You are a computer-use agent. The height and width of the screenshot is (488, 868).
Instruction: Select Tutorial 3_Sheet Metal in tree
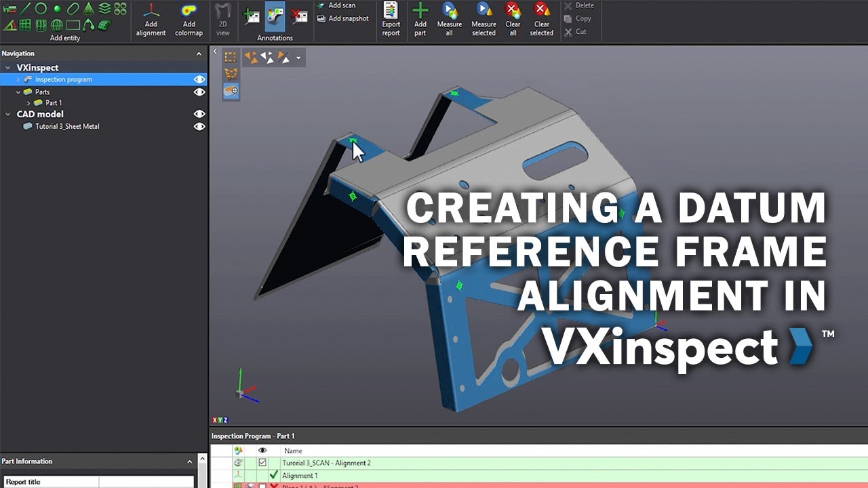click(67, 126)
